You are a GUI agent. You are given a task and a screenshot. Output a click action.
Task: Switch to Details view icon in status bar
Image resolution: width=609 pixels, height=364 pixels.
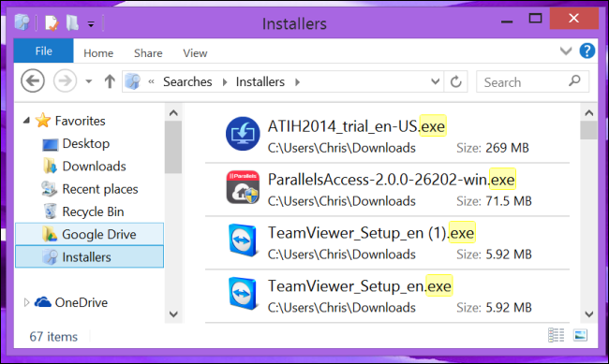556,335
